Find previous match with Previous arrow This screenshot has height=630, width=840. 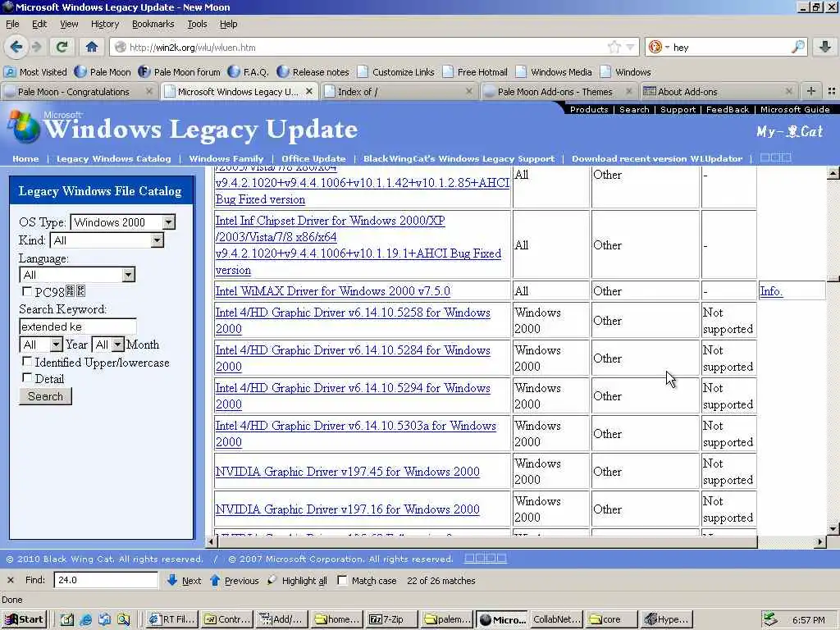point(234,580)
